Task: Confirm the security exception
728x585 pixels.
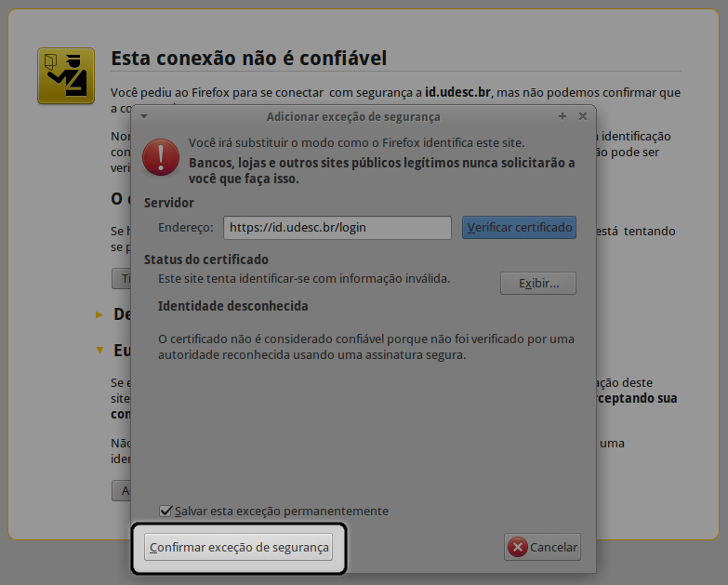Action: (239, 548)
